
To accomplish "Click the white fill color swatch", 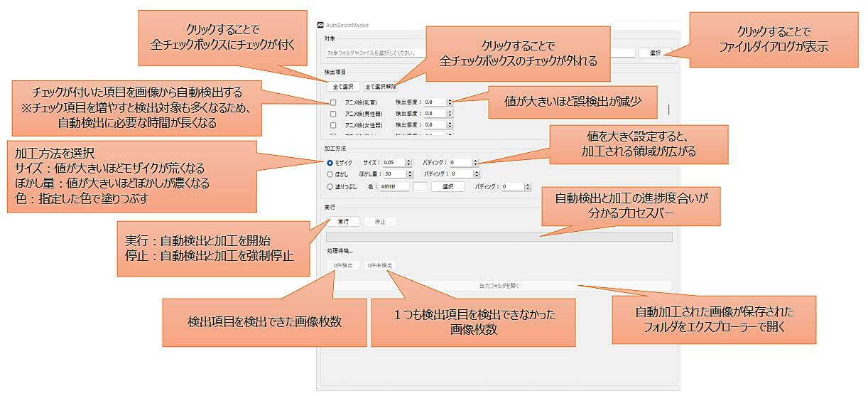I will tap(420, 186).
